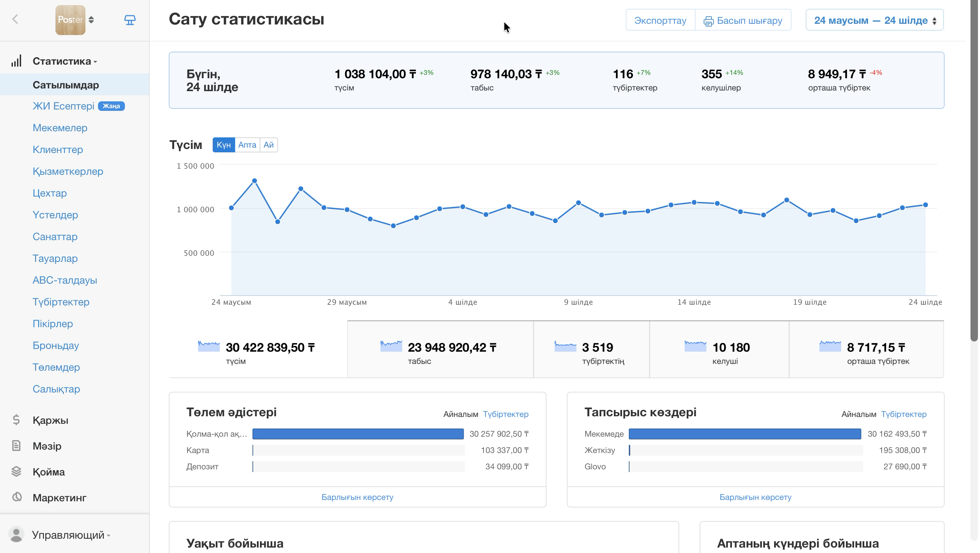Viewport: 980px width, 553px height.
Task: Click the Статистика bar chart icon
Action: point(16,61)
